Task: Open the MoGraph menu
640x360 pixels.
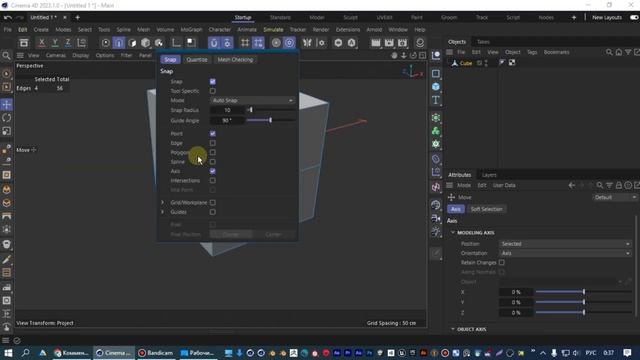Action: [x=191, y=30]
